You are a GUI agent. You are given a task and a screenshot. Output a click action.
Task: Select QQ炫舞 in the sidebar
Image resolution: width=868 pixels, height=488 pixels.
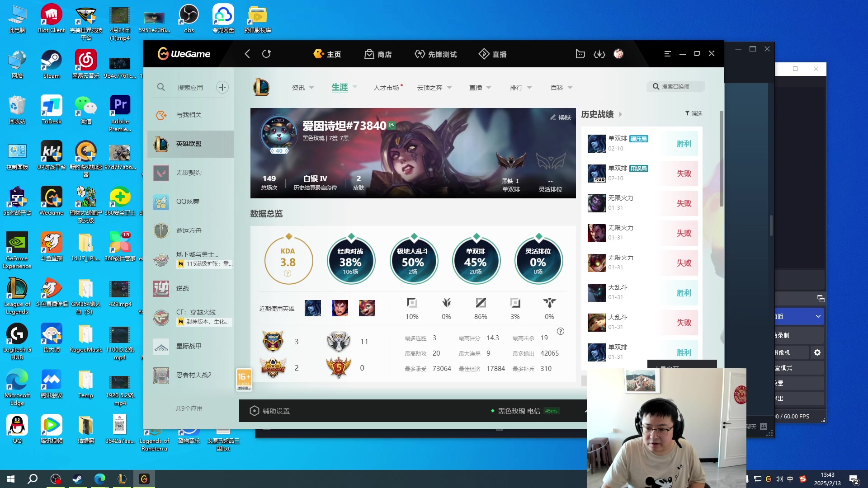coord(190,202)
